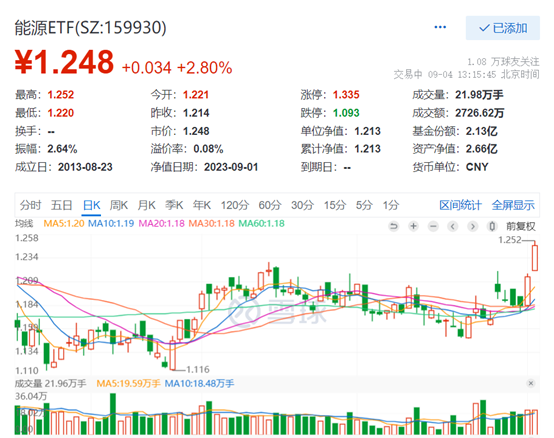Click the 1.08 万球友关注 followers text
This screenshot has height=438, width=554.
pyautogui.click(x=503, y=62)
